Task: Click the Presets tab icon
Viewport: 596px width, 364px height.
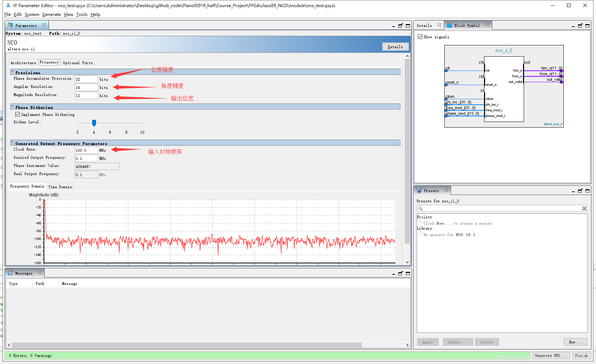Action: [419, 190]
